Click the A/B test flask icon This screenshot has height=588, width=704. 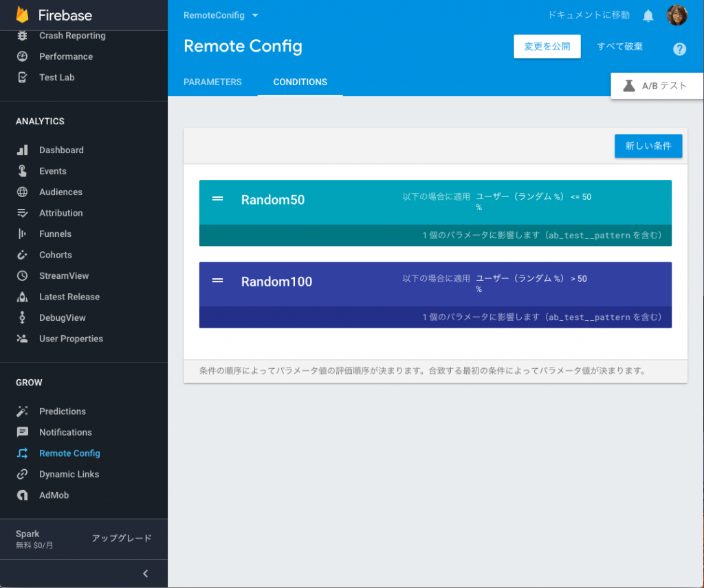[x=629, y=86]
